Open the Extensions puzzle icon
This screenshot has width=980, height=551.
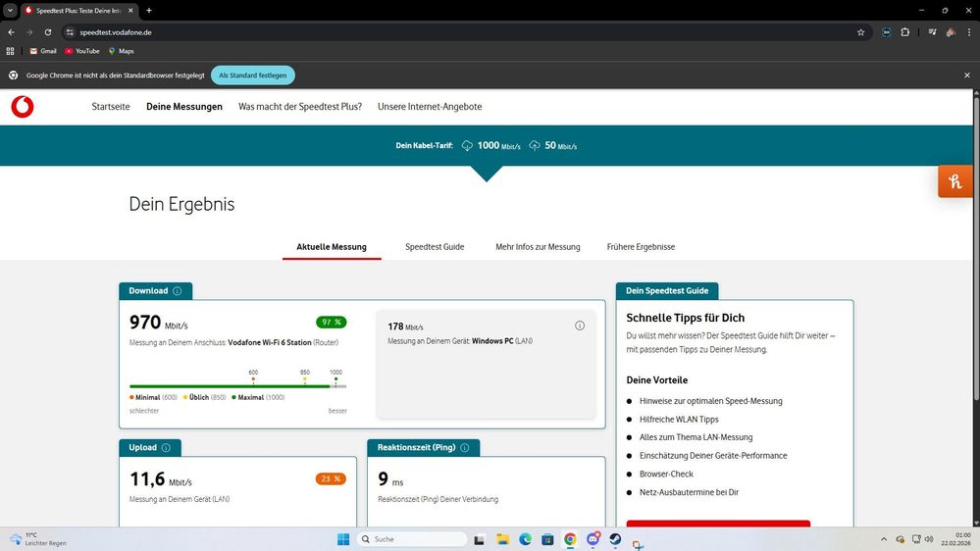click(905, 32)
